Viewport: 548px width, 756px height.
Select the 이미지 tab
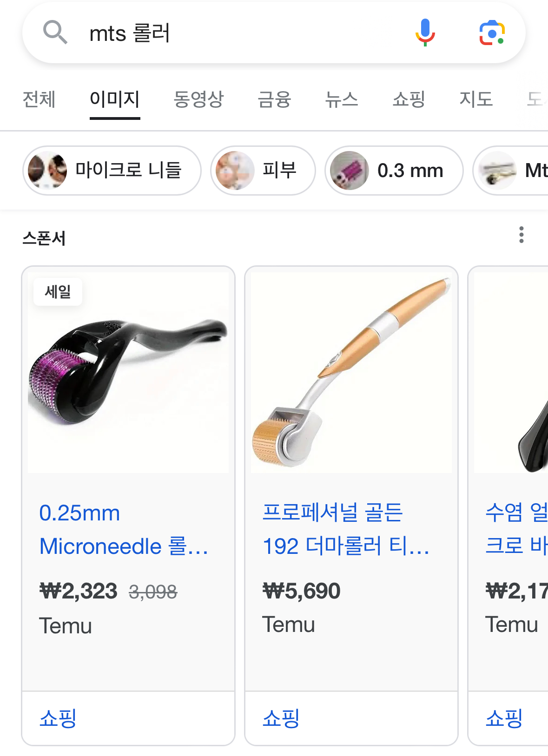[115, 99]
